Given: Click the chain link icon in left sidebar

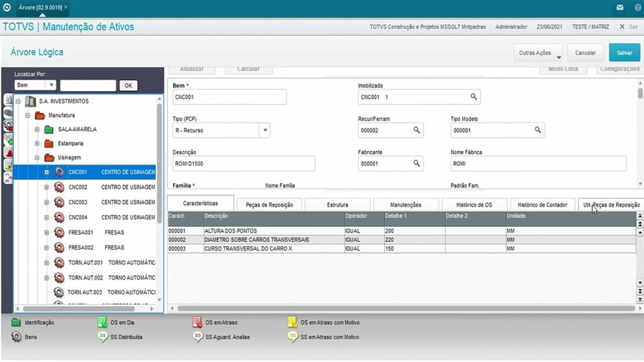Looking at the screenshot, I should pyautogui.click(x=8, y=113).
